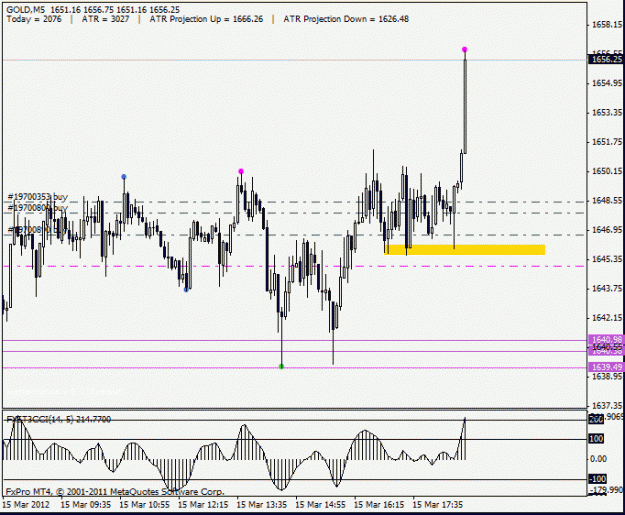Click the -100 level label in CCI pane
625x515 pixels.
(x=598, y=479)
